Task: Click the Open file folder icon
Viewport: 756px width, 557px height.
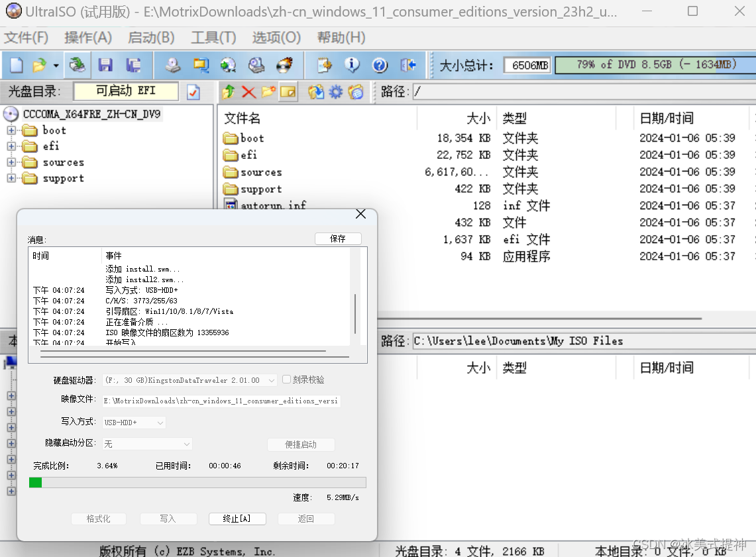Action: 39,65
